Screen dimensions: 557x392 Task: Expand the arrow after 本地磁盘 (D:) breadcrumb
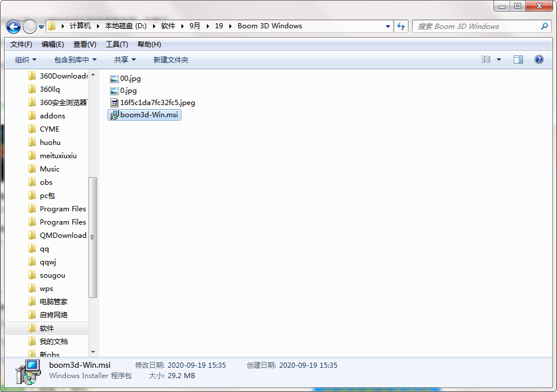(x=154, y=26)
